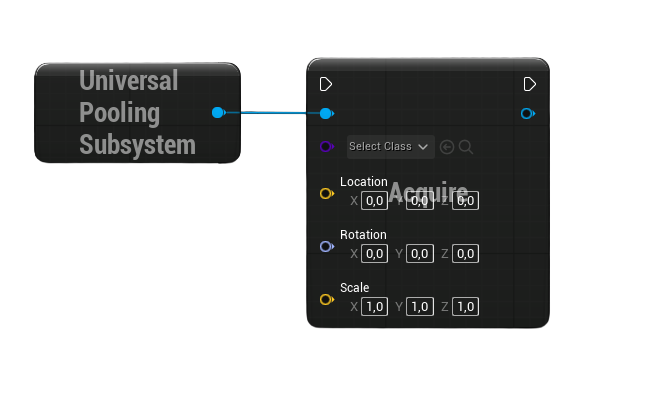
Task: Click the Acquire node's output execution pin
Action: pyautogui.click(x=530, y=84)
